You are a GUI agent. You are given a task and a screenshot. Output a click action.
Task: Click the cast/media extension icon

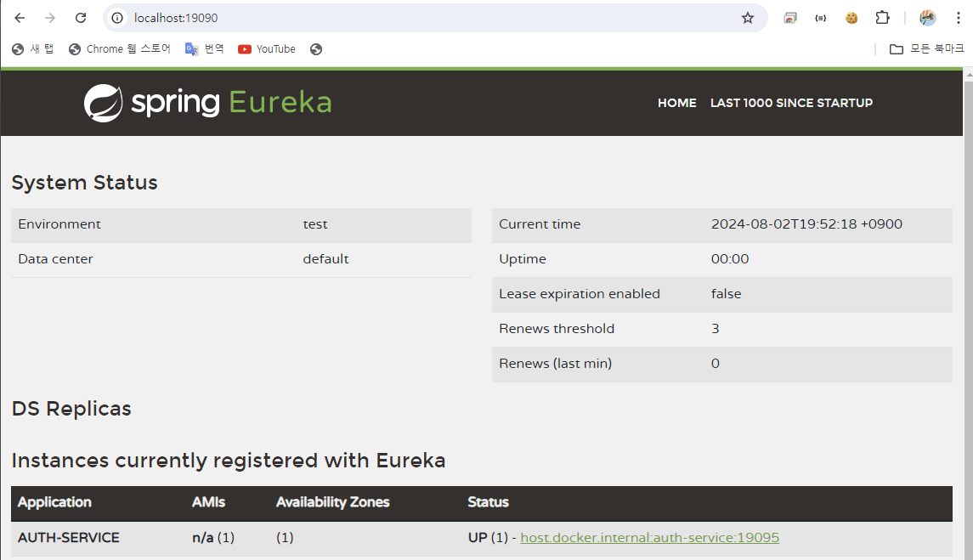coord(790,18)
